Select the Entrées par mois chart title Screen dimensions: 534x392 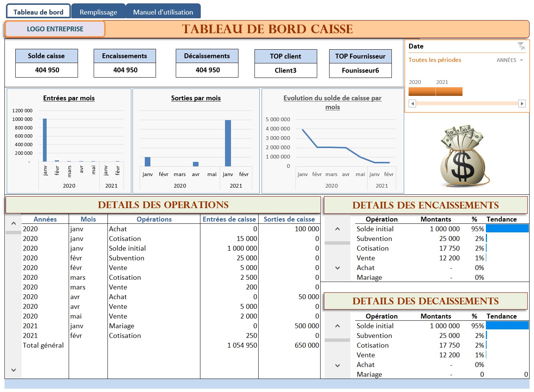pos(69,98)
